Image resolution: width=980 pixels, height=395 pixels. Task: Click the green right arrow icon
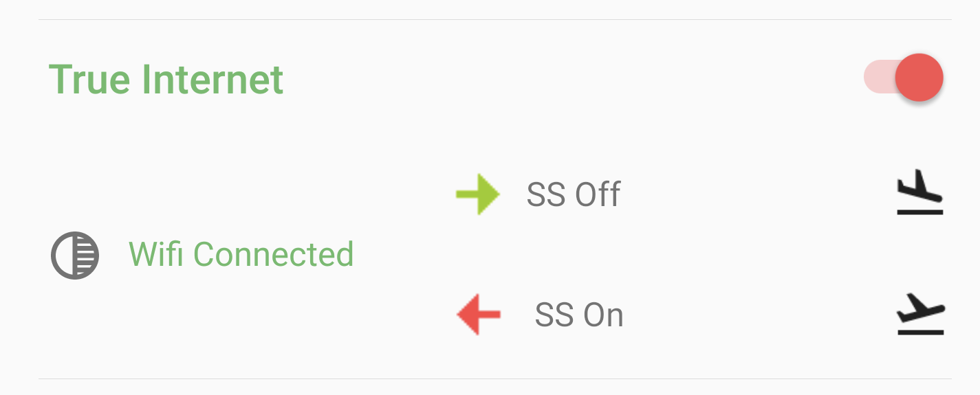(x=477, y=194)
